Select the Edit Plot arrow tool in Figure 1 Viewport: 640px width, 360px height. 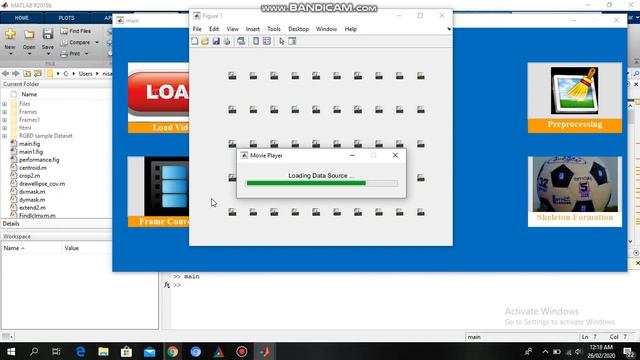(282, 41)
